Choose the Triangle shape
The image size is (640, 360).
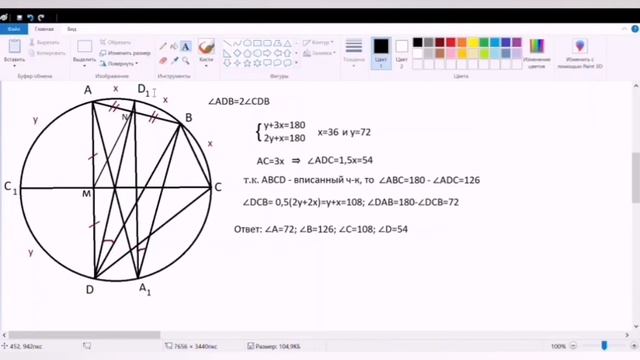288,43
